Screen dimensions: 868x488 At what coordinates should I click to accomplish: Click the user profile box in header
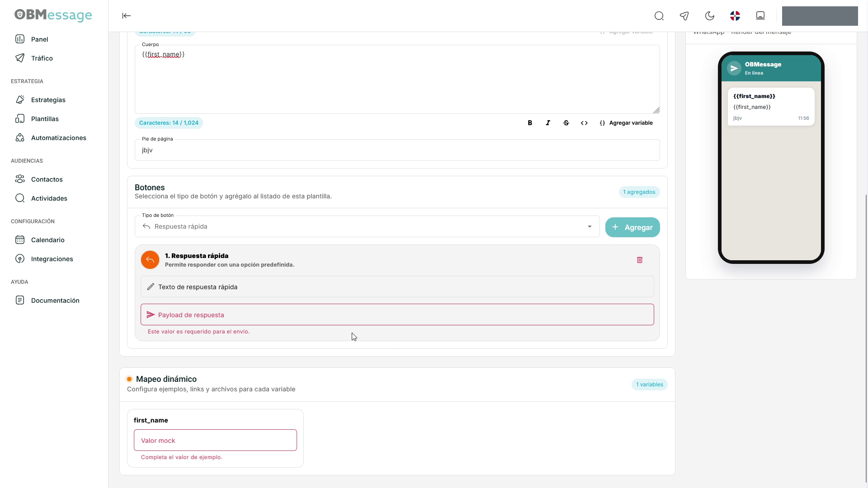click(x=820, y=16)
